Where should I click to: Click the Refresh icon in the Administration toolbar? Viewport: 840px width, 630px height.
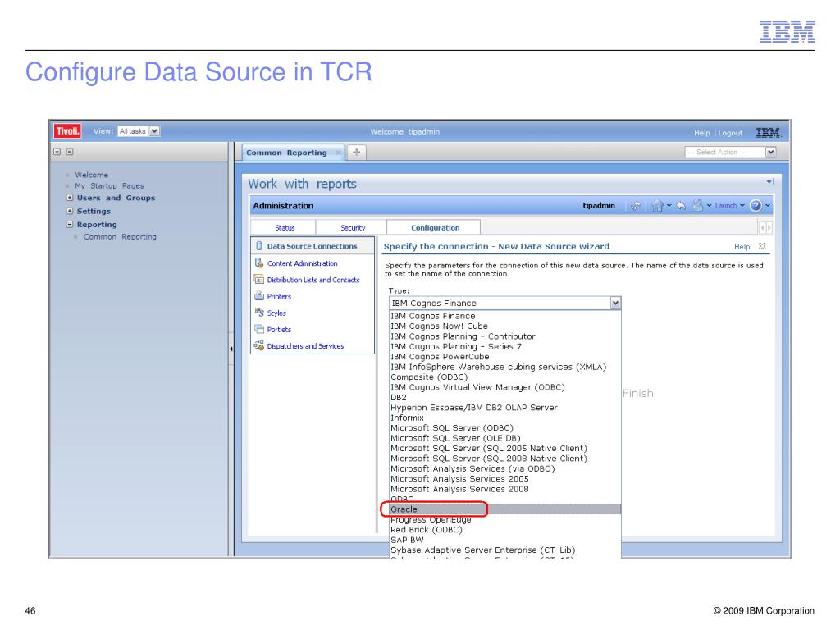point(636,206)
